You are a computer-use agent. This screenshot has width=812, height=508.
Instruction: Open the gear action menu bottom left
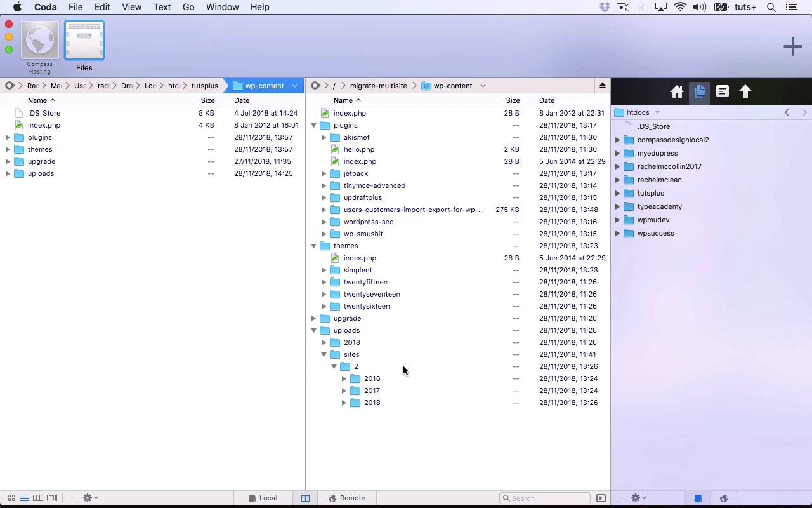coord(91,498)
